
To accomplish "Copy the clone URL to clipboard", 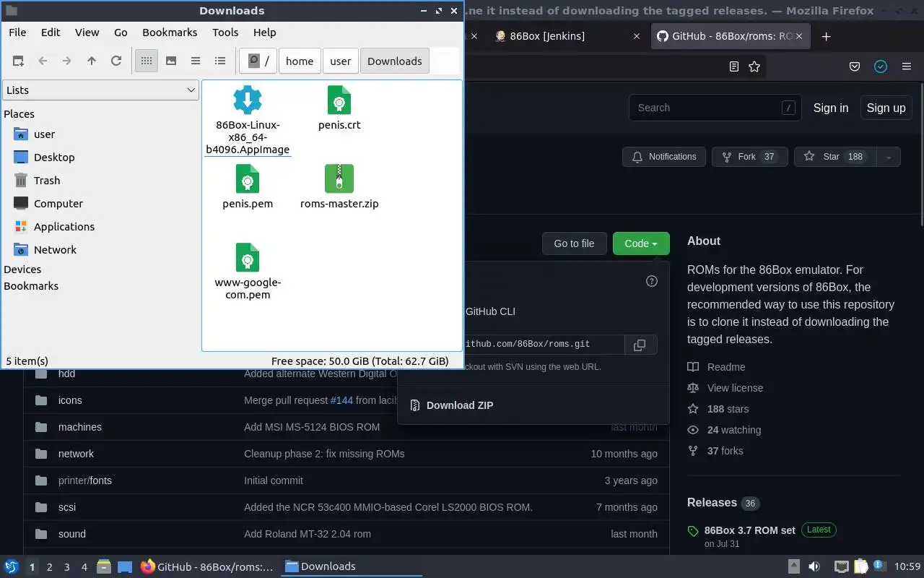I will pyautogui.click(x=640, y=345).
